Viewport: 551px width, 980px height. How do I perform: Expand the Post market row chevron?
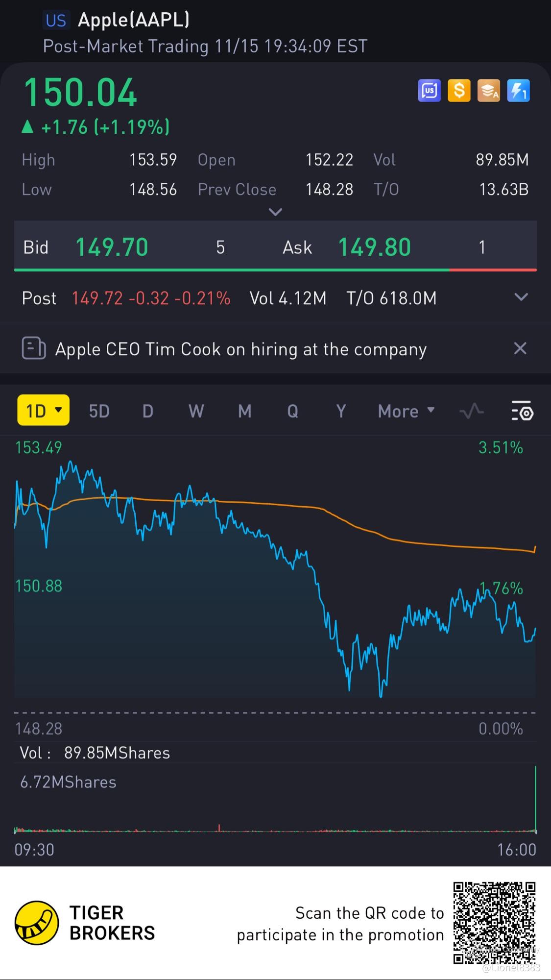(x=521, y=297)
